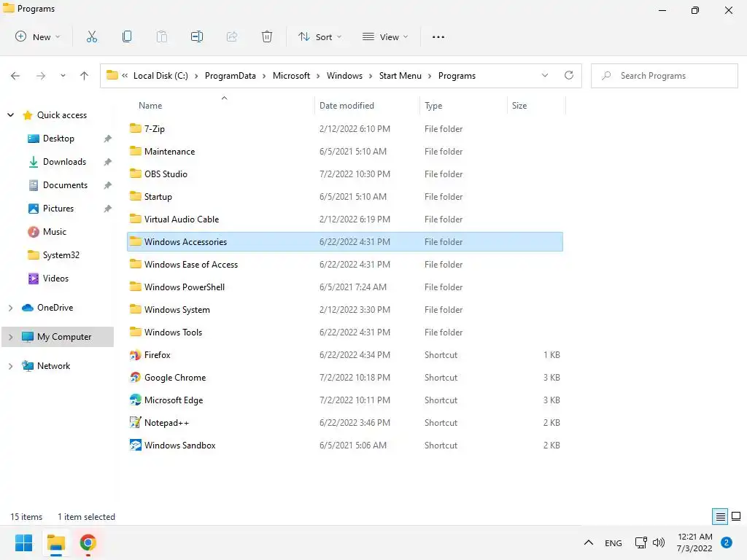This screenshot has width=747, height=560.
Task: Click ProgramData in the address path
Action: pyautogui.click(x=230, y=76)
